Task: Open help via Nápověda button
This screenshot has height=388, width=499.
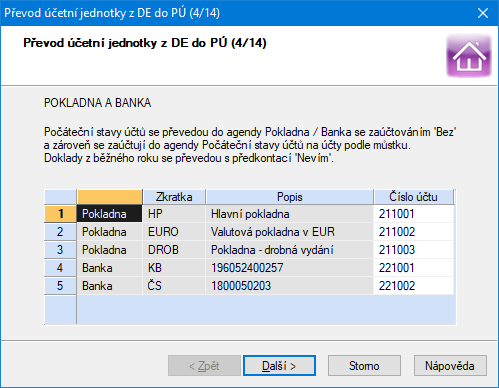Action: [450, 366]
